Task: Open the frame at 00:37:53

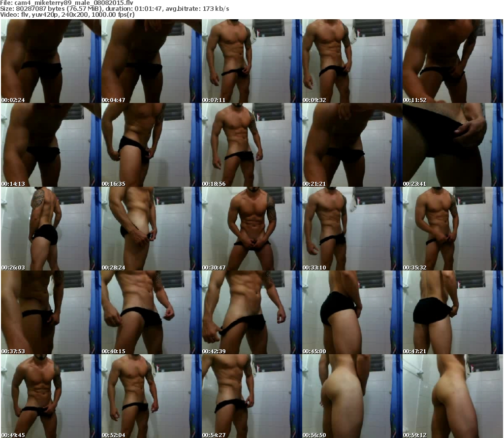Action: [x=51, y=312]
